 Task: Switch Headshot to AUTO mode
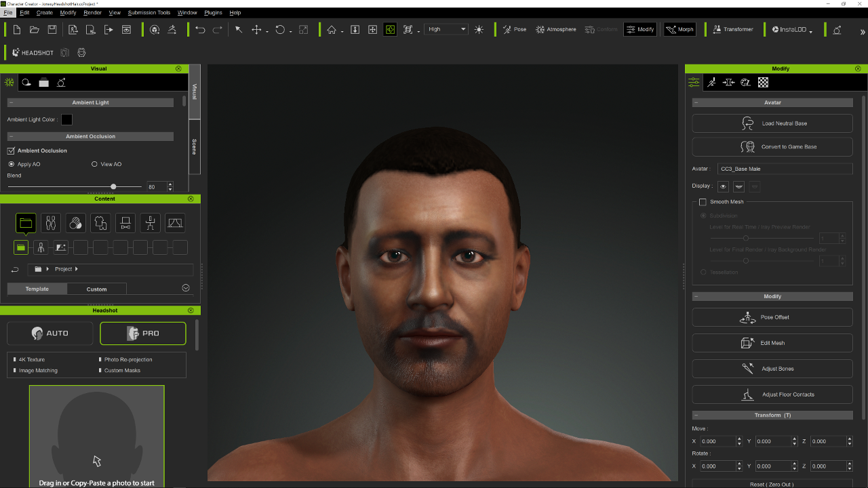[50, 333]
